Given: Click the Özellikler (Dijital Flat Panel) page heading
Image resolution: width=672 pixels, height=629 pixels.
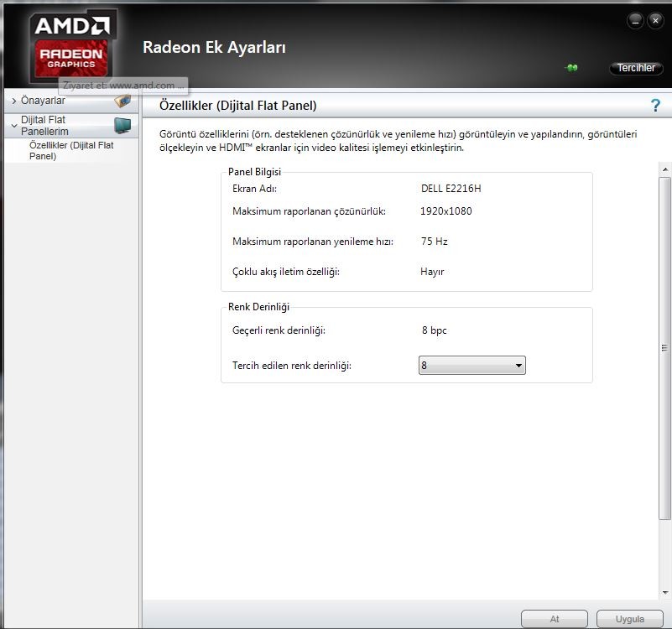Looking at the screenshot, I should click(x=238, y=106).
